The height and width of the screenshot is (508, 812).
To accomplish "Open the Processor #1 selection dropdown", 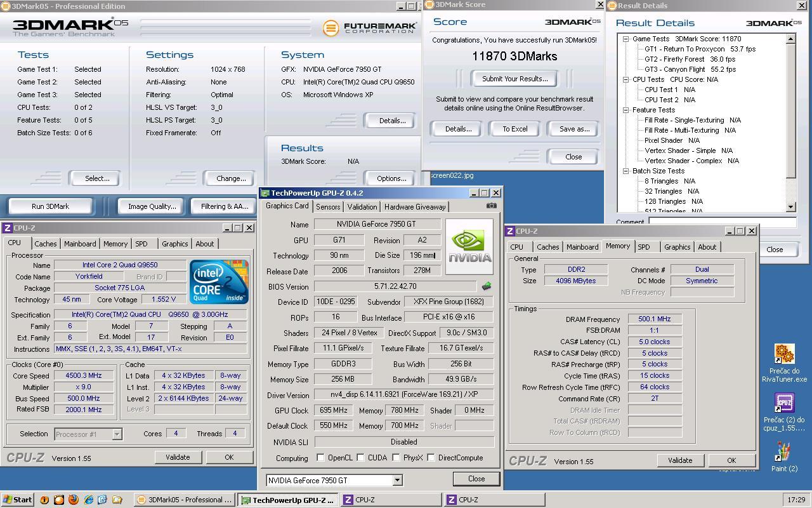I will pyautogui.click(x=117, y=434).
